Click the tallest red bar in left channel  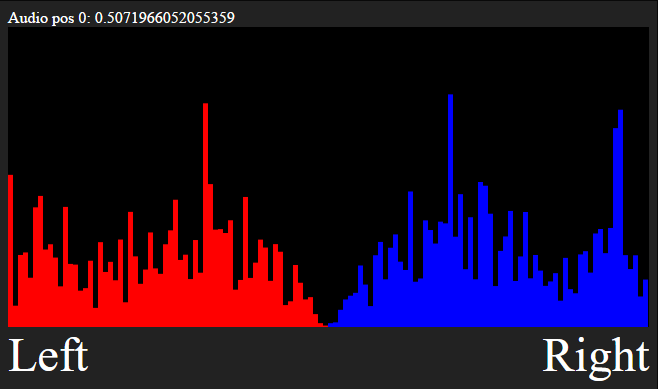point(205,214)
